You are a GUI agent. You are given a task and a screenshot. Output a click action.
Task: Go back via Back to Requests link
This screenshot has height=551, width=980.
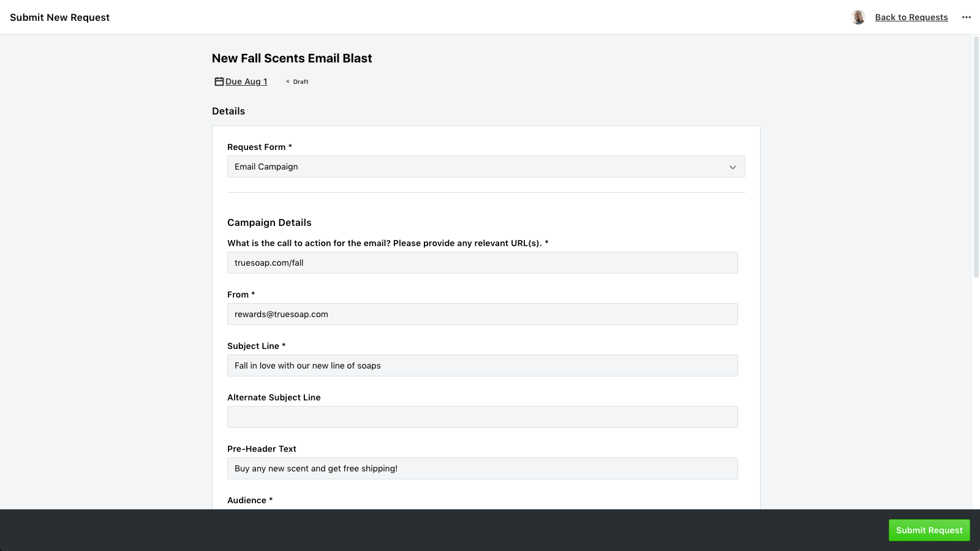pyautogui.click(x=911, y=17)
